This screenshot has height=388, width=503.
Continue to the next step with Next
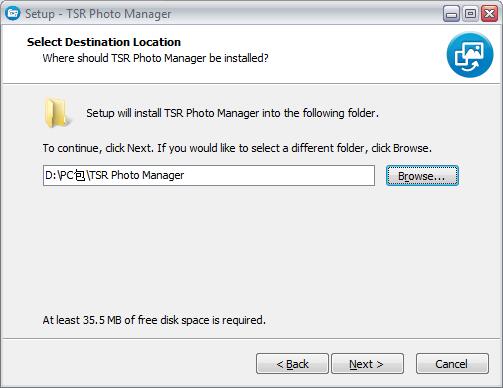click(x=367, y=364)
